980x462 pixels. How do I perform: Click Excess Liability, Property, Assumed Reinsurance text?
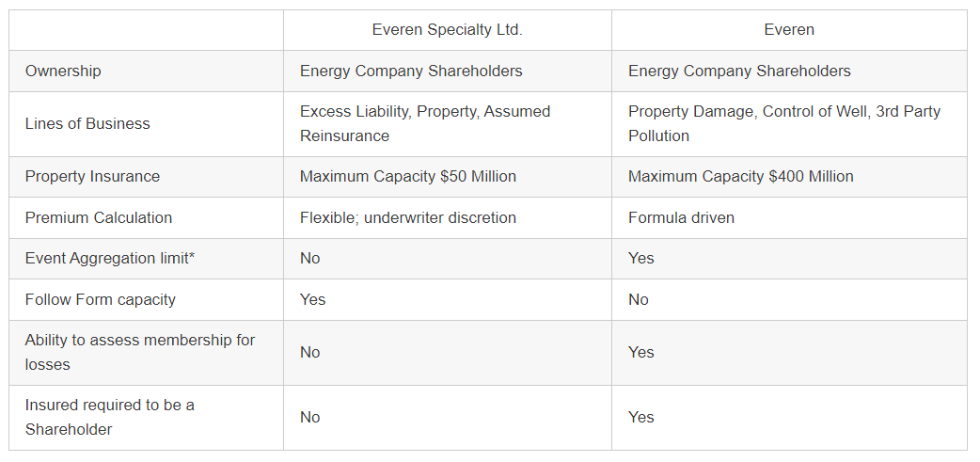click(425, 124)
